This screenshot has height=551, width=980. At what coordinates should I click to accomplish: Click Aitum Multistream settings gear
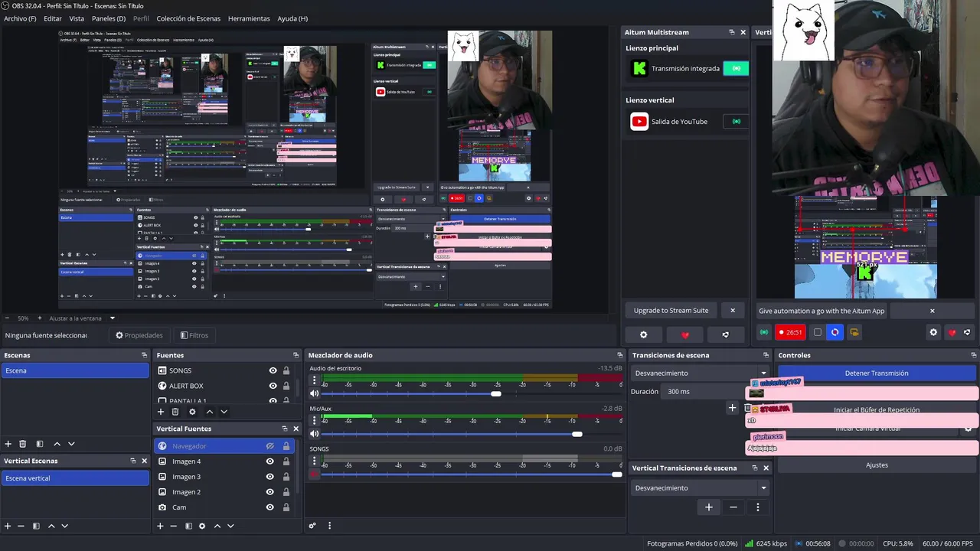[x=643, y=334]
